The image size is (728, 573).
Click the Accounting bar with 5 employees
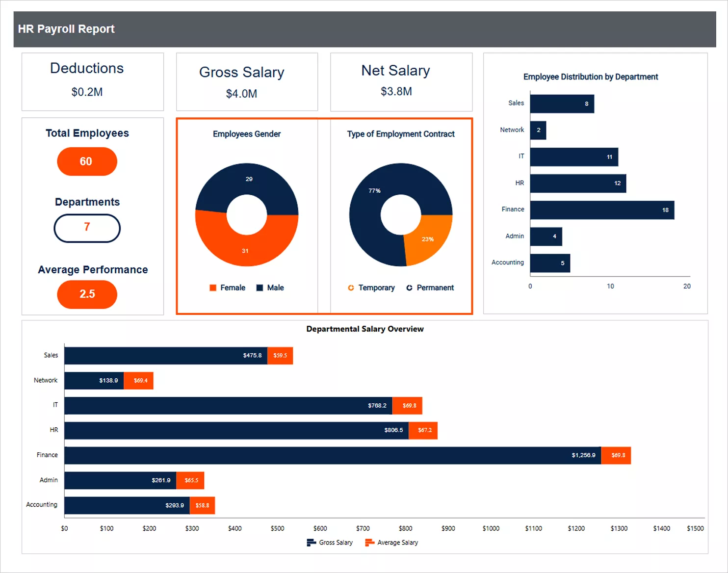(550, 263)
